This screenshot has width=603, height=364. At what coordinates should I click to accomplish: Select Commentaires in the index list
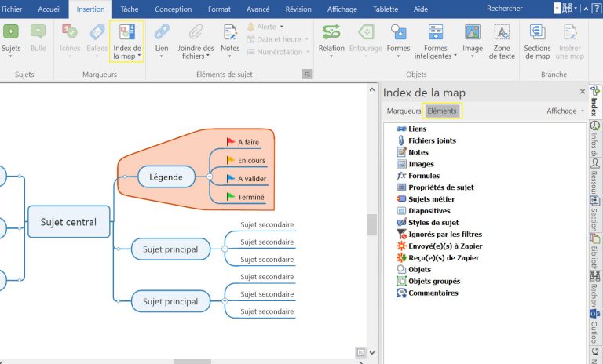[433, 293]
